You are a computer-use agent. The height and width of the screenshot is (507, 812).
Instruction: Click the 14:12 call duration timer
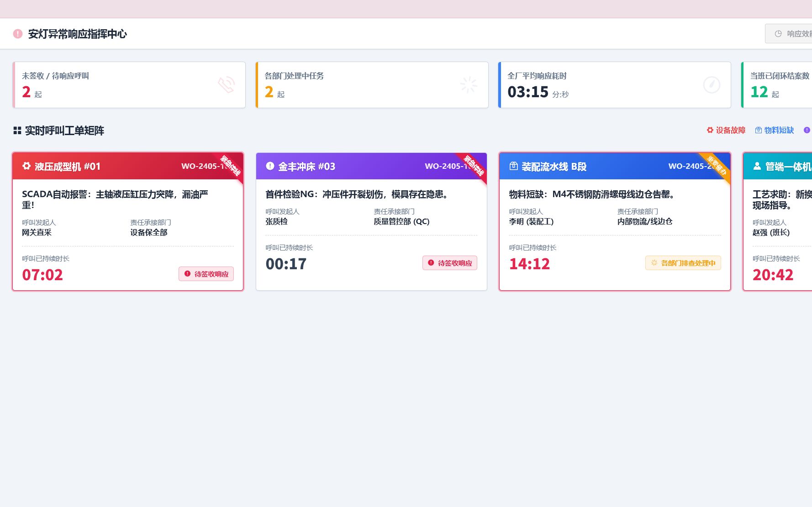[529, 264]
